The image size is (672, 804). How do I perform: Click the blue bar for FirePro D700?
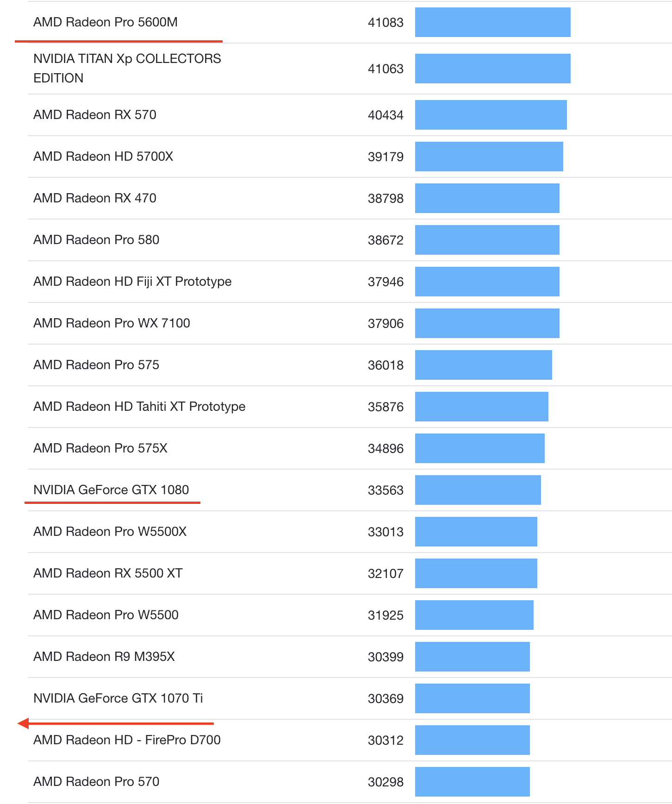[473, 740]
